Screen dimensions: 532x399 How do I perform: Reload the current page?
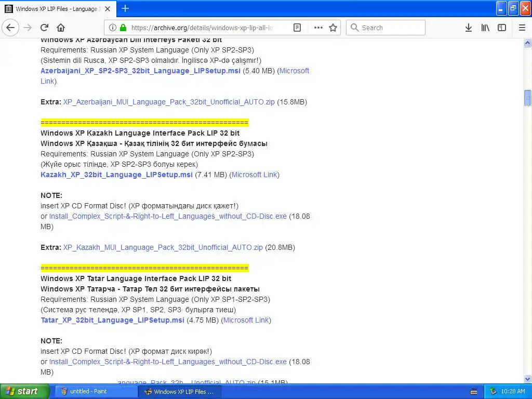pos(45,28)
